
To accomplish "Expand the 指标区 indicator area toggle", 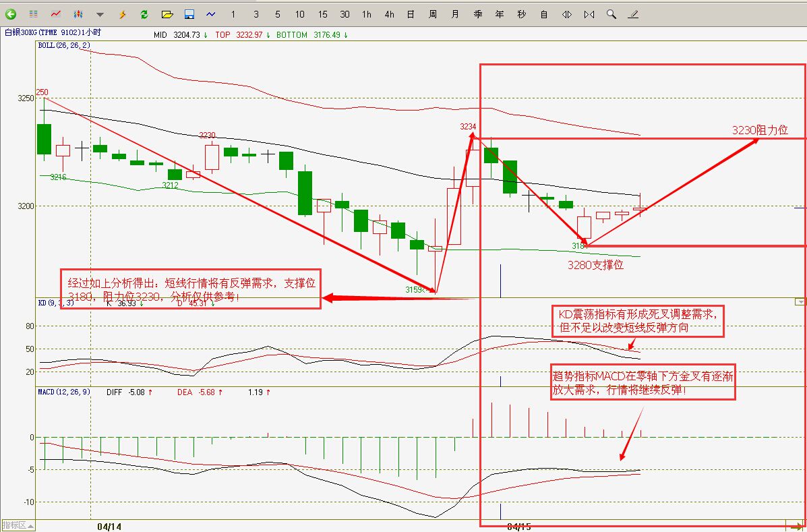I will tap(18, 525).
